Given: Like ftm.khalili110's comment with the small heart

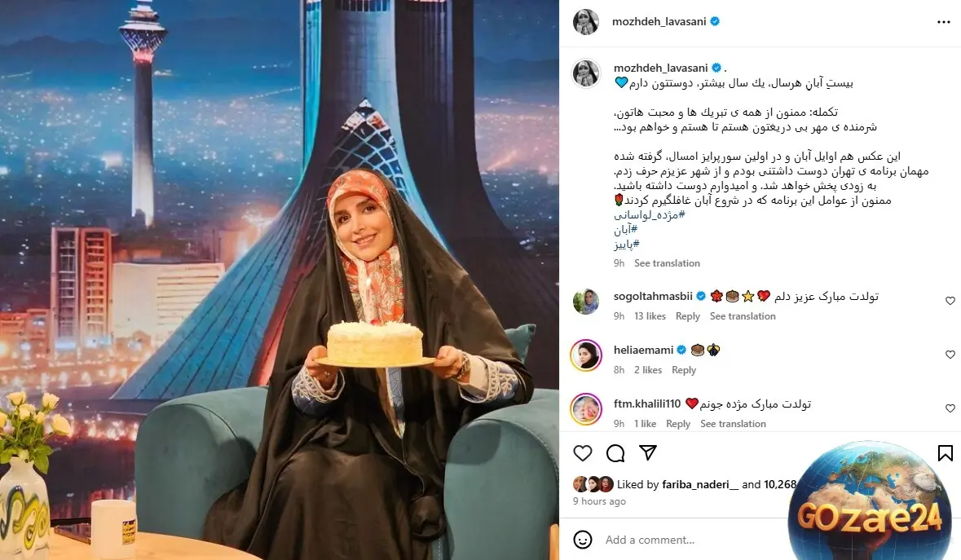Looking at the screenshot, I should click(950, 408).
